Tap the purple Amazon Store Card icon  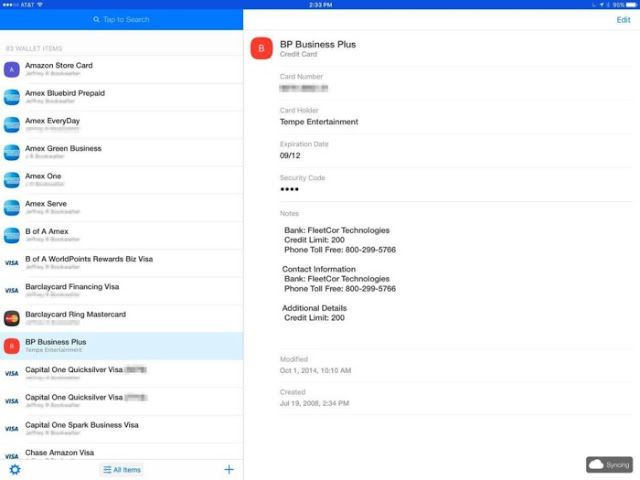point(12,69)
